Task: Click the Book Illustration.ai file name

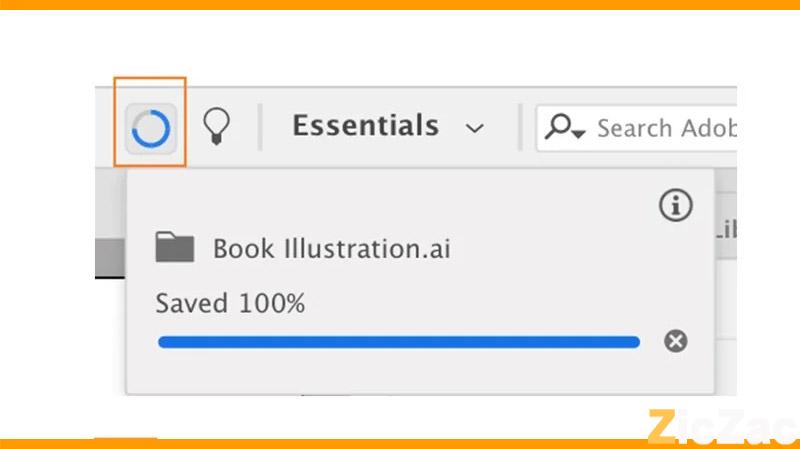Action: tap(331, 248)
